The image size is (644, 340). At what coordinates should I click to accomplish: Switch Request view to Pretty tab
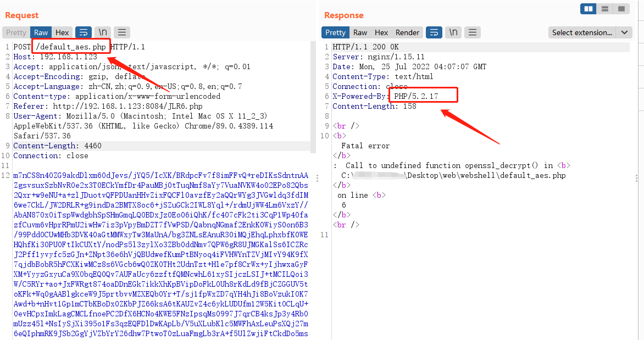[x=16, y=32]
